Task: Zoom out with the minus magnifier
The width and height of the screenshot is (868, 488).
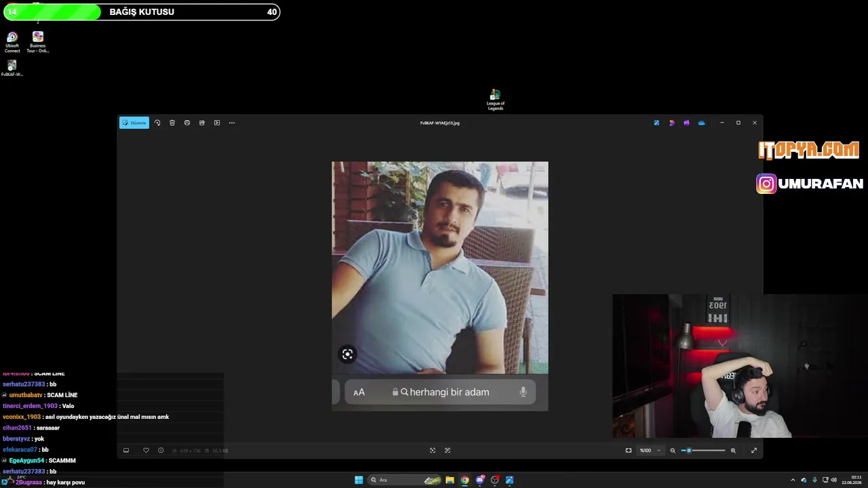Action: pos(673,450)
